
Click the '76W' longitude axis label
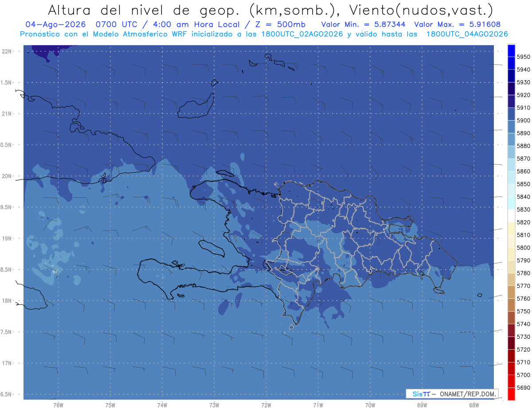(58, 405)
